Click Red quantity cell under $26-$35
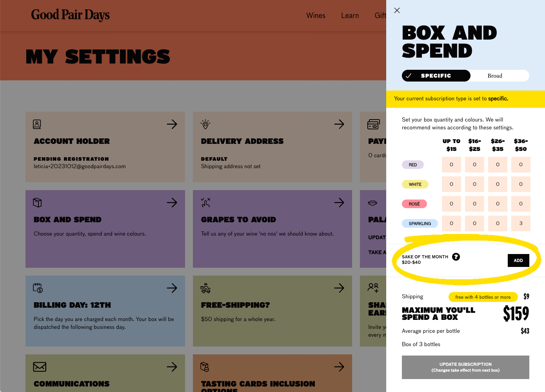 [x=498, y=165]
